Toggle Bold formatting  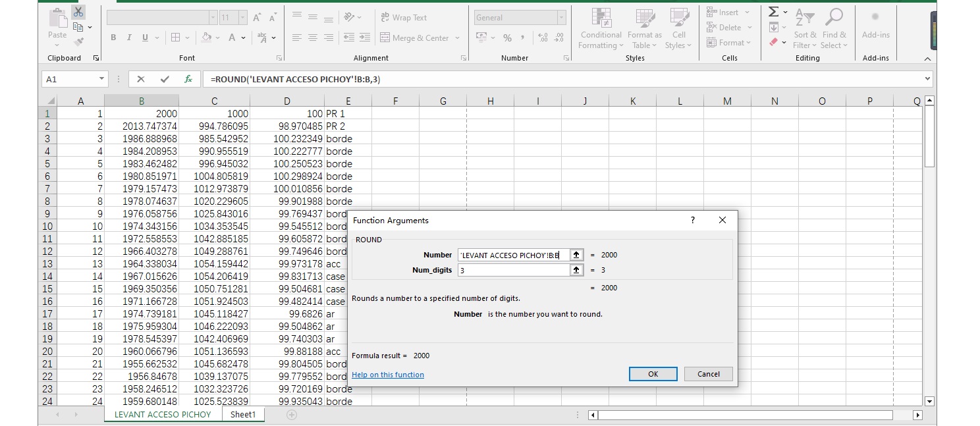pyautogui.click(x=113, y=38)
